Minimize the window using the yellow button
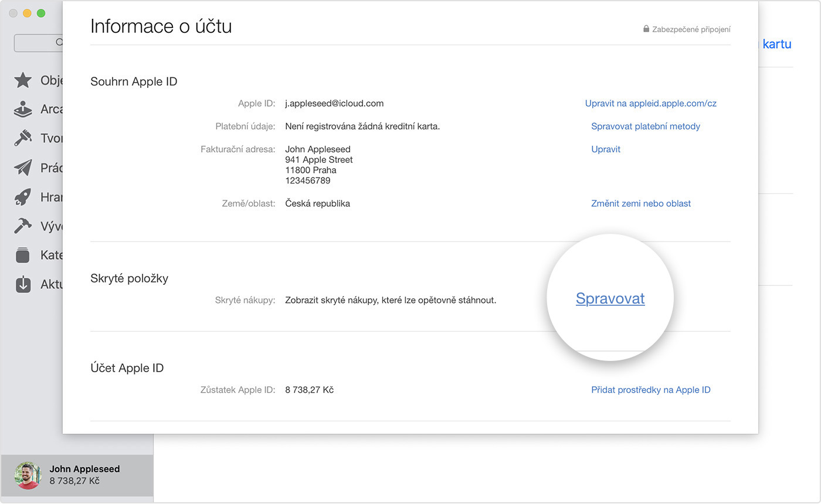The width and height of the screenshot is (821, 504). tap(27, 13)
